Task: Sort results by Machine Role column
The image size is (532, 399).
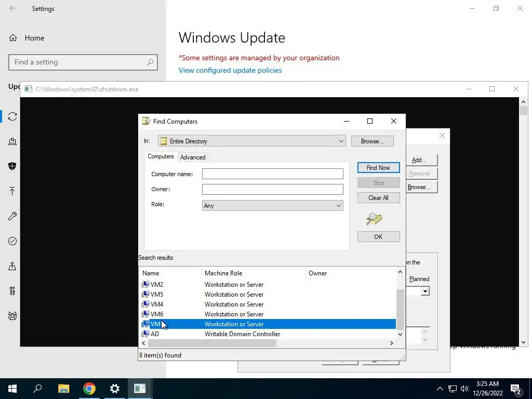Action: [253, 273]
